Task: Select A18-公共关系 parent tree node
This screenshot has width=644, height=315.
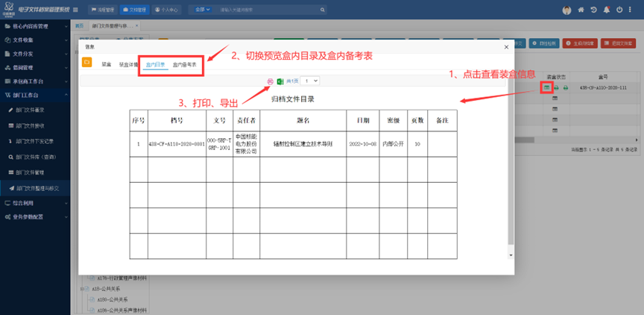Action: pos(106,289)
